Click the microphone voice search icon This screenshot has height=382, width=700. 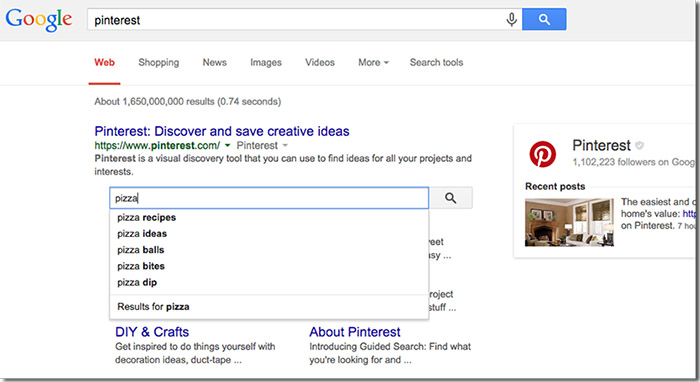512,20
